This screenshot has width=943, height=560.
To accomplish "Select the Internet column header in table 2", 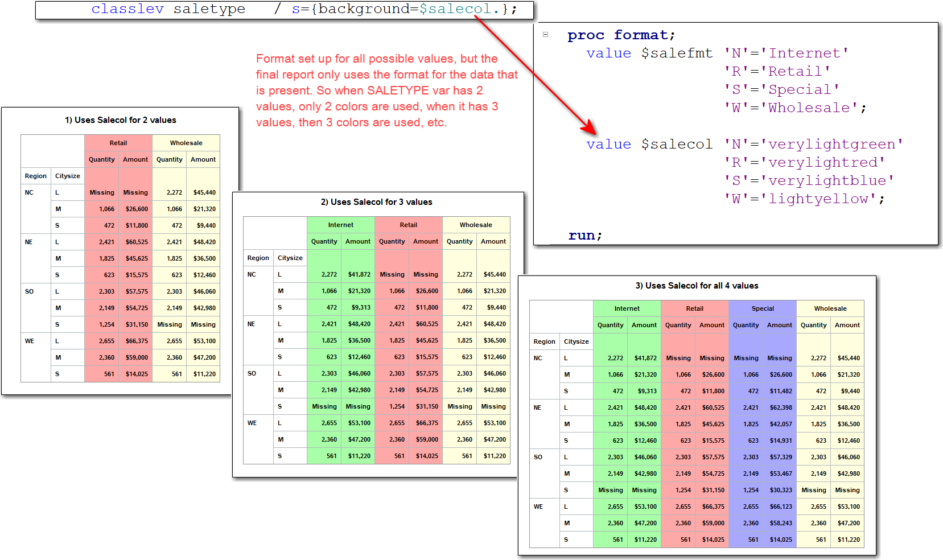I will pos(340,225).
